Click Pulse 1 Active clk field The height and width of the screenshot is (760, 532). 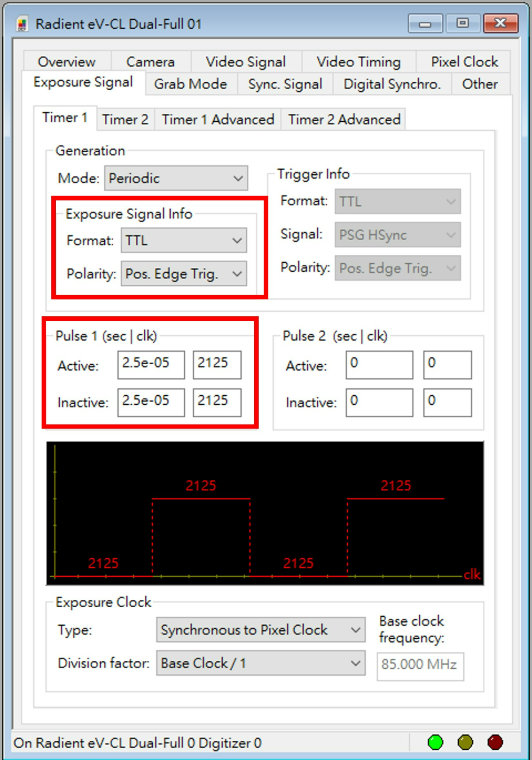tap(217, 365)
